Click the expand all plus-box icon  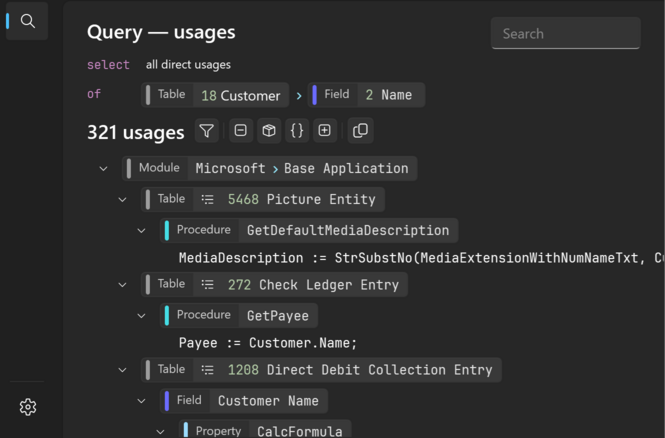324,131
